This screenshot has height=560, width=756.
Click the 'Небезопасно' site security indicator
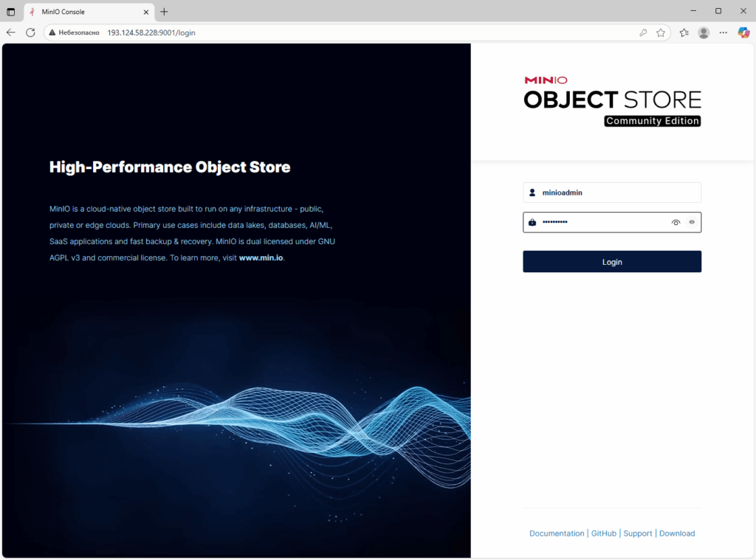point(74,32)
